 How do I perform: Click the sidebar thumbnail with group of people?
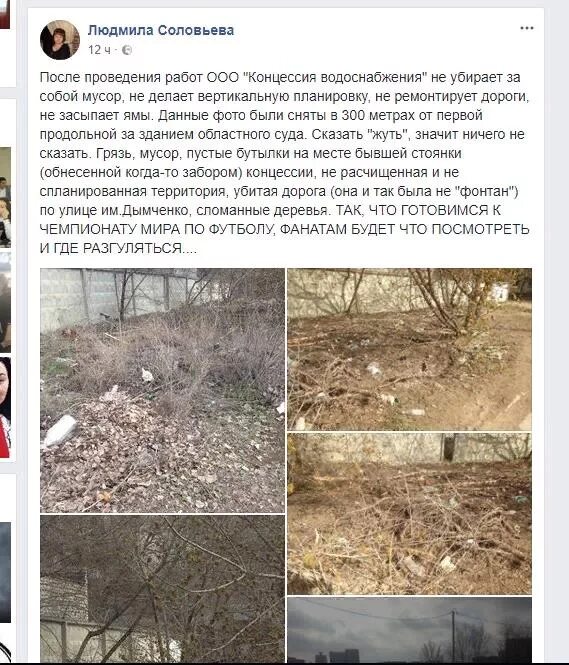click(5, 197)
